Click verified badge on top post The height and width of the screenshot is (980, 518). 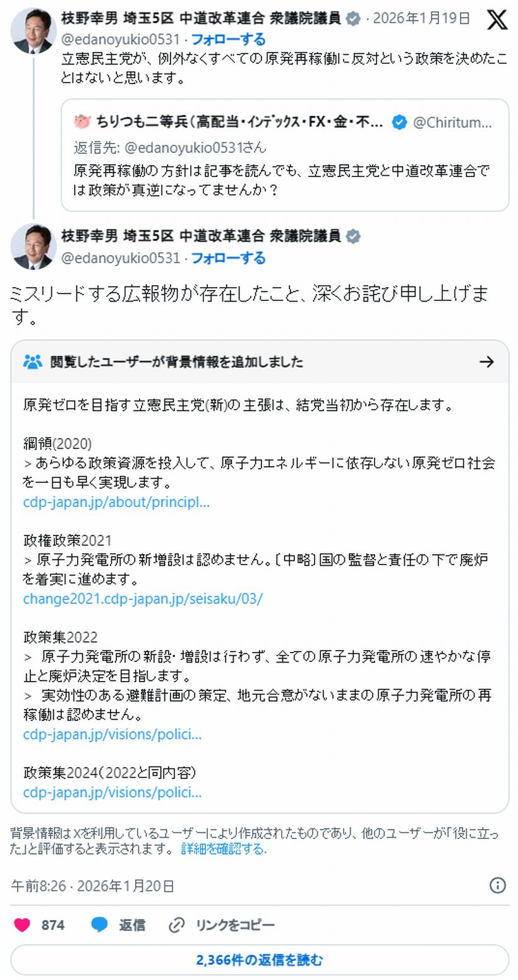[x=353, y=19]
